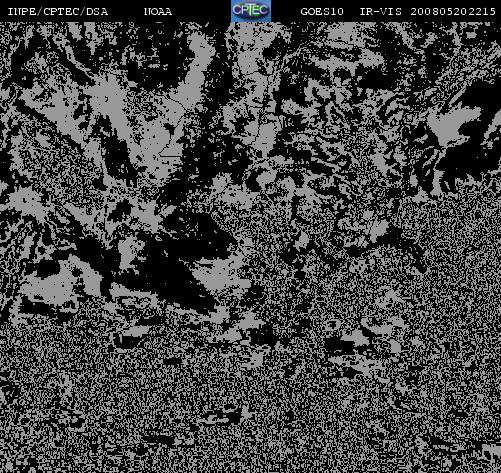The height and width of the screenshot is (473, 501).
Task: Click the CPTEC logo in header
Action: pos(251,11)
